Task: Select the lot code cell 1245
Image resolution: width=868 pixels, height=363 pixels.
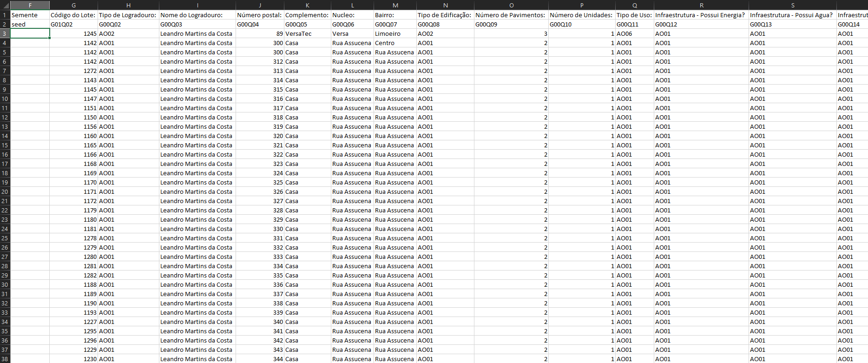Action: (x=73, y=33)
